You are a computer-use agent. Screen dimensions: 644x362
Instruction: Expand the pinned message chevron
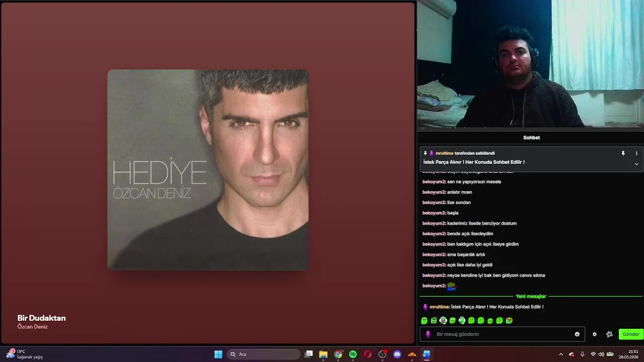[636, 164]
